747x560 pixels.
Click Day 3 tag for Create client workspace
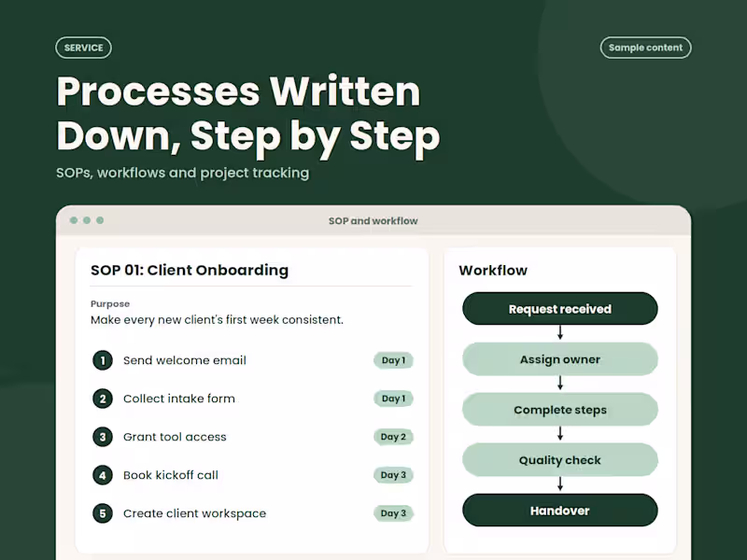point(393,513)
